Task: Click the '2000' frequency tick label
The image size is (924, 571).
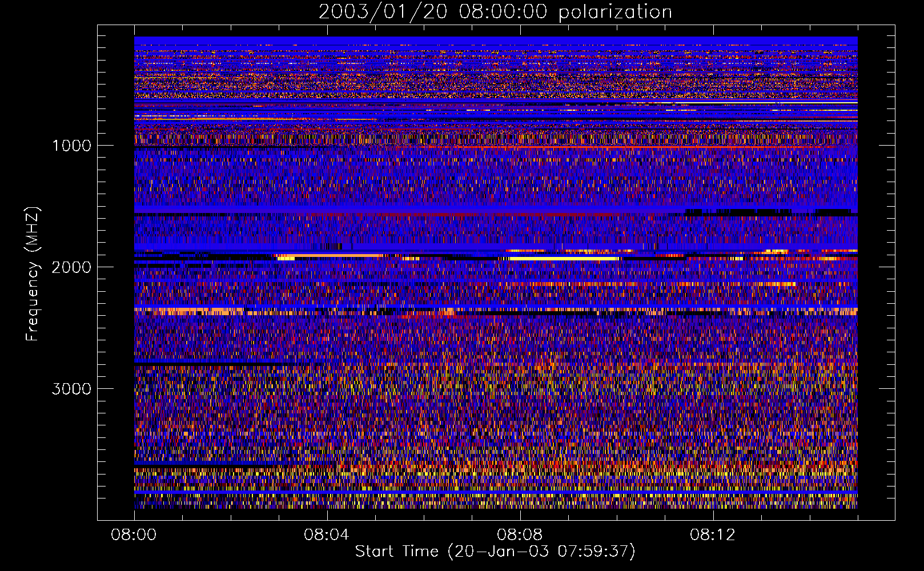Action: (x=71, y=267)
